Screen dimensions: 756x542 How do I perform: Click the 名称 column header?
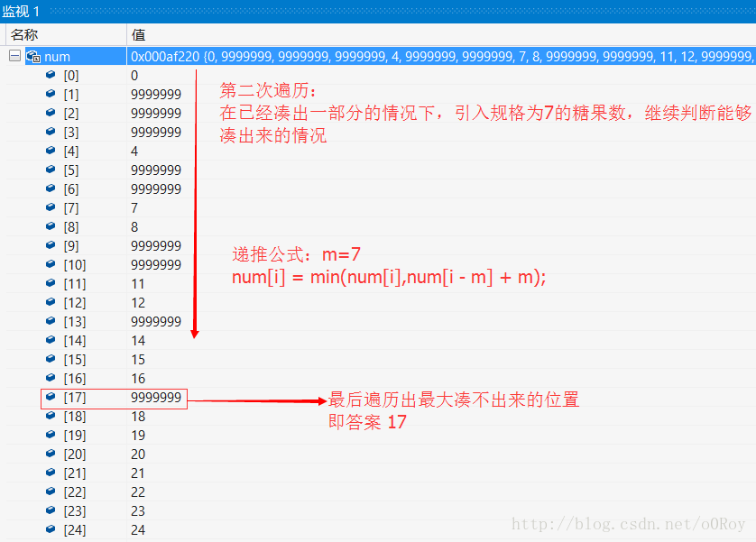pos(24,34)
